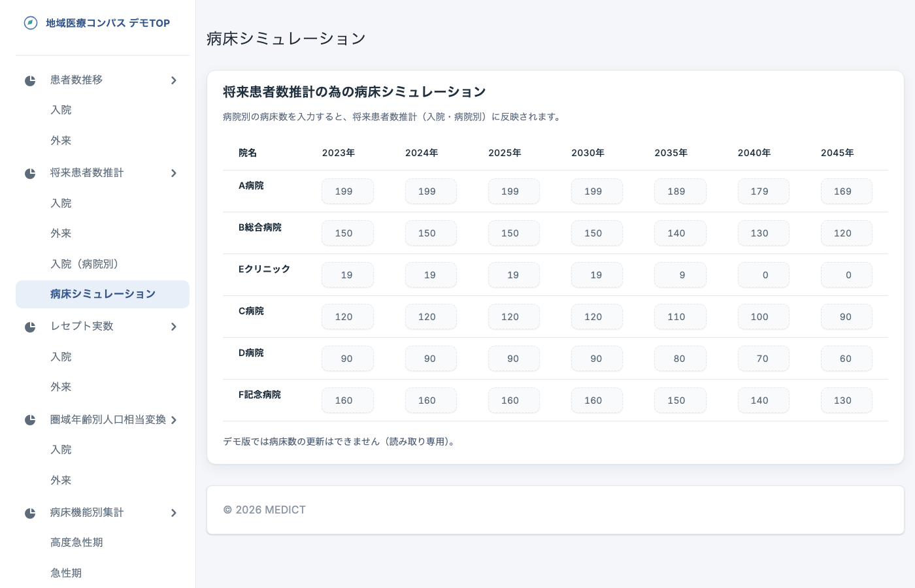Open 入院 under 患者数推移

click(103, 110)
